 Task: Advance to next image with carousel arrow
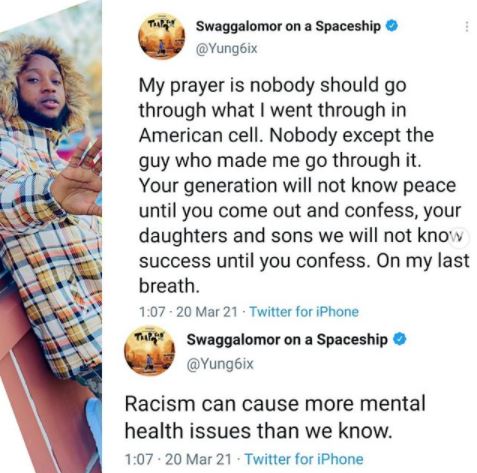pyautogui.click(x=461, y=238)
